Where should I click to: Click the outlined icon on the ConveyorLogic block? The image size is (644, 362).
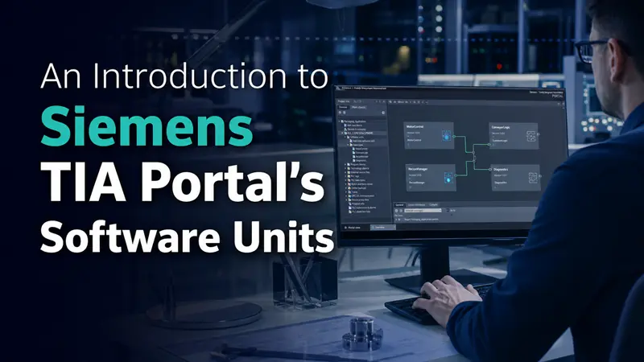531,136
